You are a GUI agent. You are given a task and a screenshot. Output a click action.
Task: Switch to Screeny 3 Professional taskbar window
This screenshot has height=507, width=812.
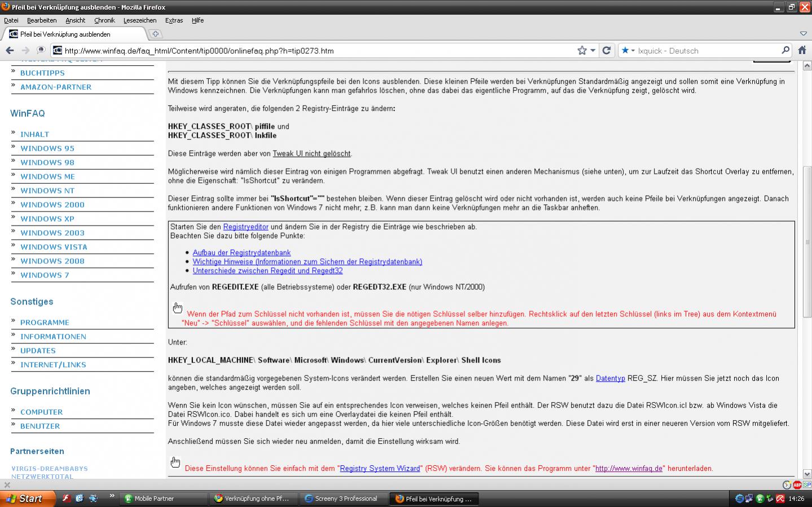click(x=345, y=499)
